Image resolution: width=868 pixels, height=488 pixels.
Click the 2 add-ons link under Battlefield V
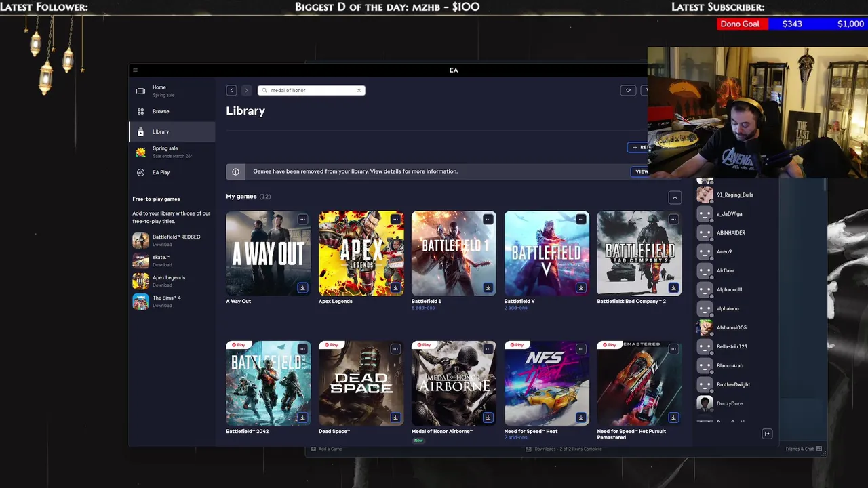pyautogui.click(x=515, y=308)
